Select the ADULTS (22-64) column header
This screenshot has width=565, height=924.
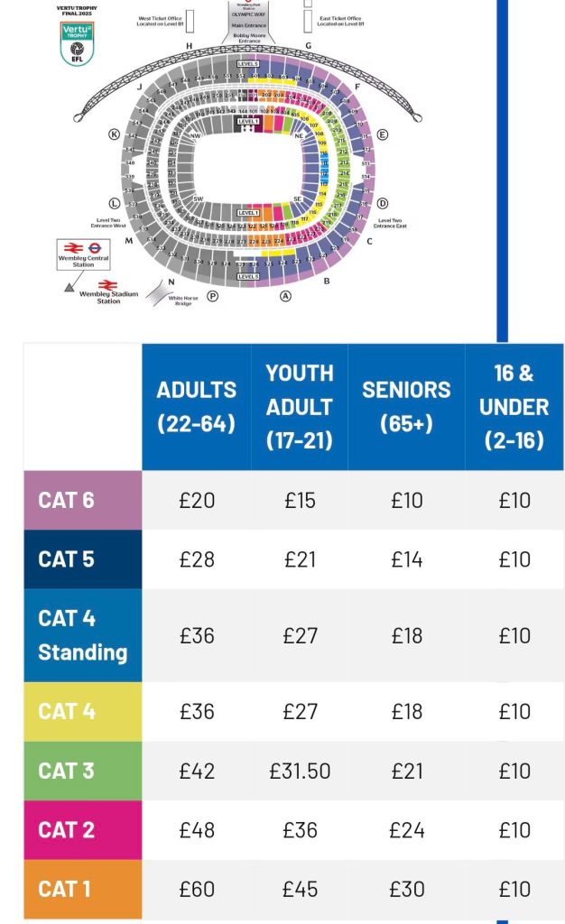(x=197, y=406)
